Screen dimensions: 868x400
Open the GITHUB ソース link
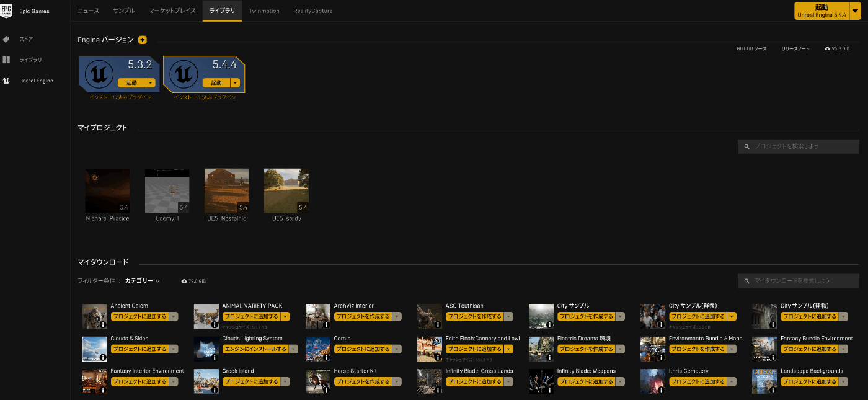751,48
